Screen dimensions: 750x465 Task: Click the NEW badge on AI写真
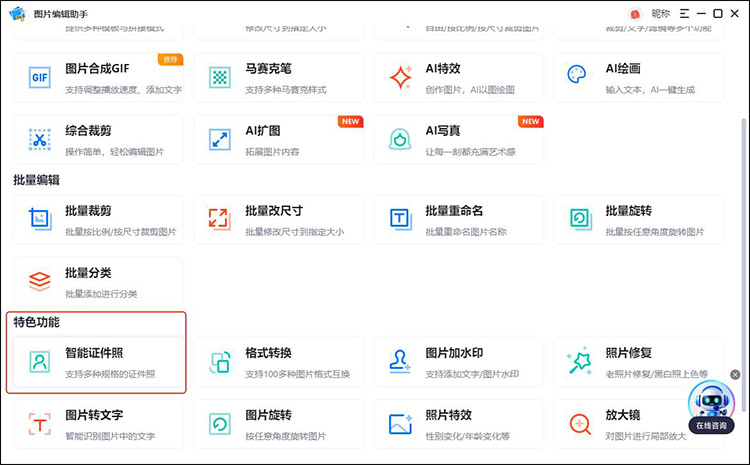[x=531, y=122]
